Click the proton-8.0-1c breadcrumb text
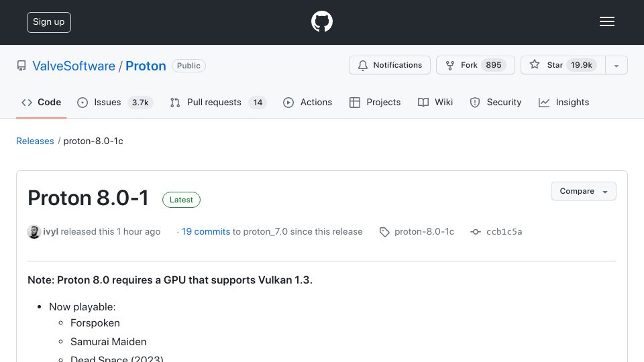 click(x=93, y=141)
